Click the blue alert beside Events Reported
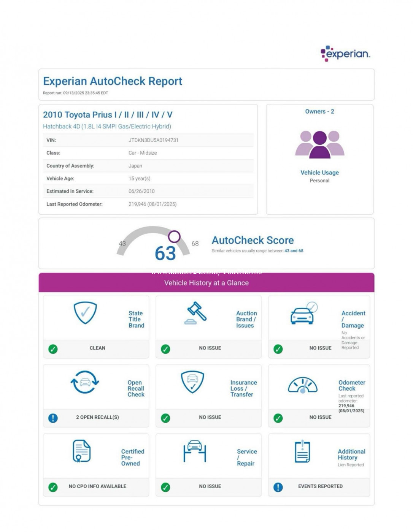Viewport: 413px width, 532px height. [278, 487]
